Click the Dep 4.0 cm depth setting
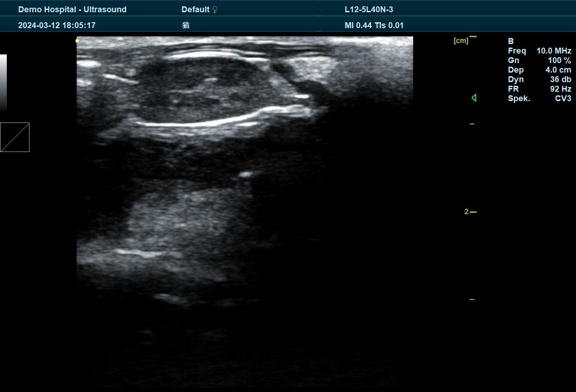 tap(539, 70)
